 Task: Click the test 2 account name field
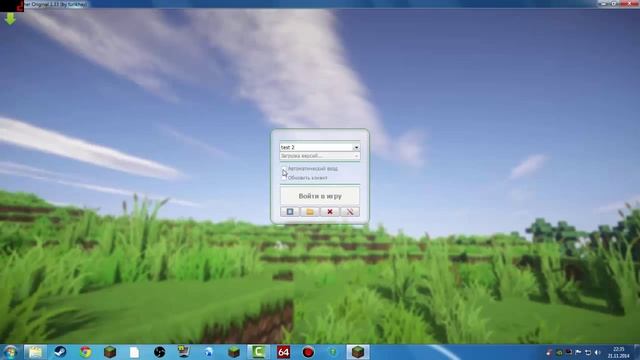[x=316, y=147]
